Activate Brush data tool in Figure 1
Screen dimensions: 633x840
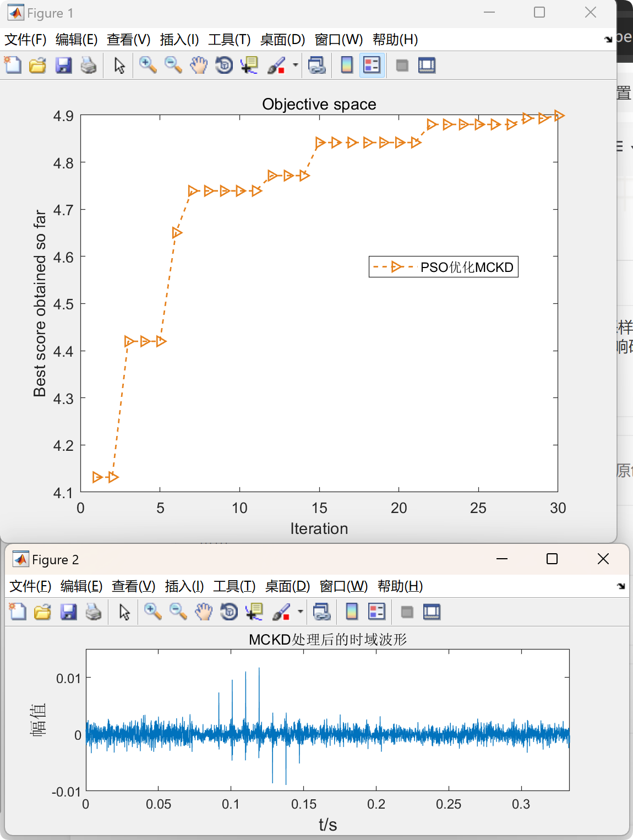pos(277,65)
